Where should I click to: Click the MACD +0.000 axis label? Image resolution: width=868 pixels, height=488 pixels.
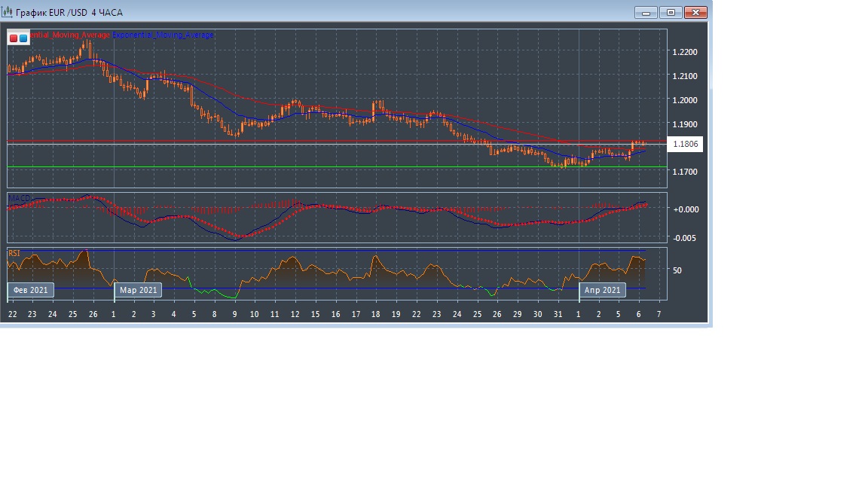[686, 209]
